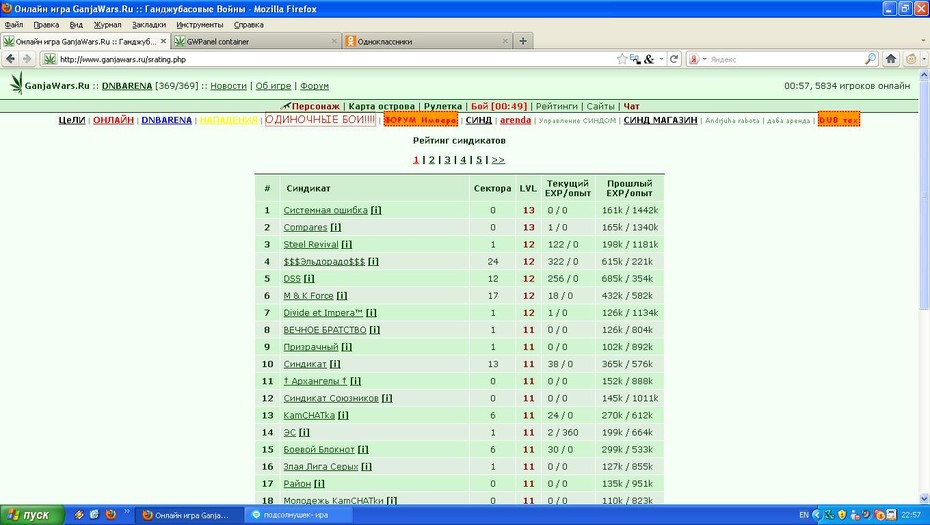930x525 pixels.
Task: Click the taskbar clock showing 22:57
Action: pos(911,515)
